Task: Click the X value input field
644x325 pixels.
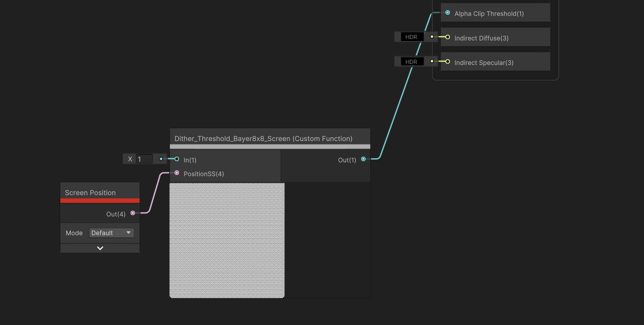Action: tap(144, 159)
